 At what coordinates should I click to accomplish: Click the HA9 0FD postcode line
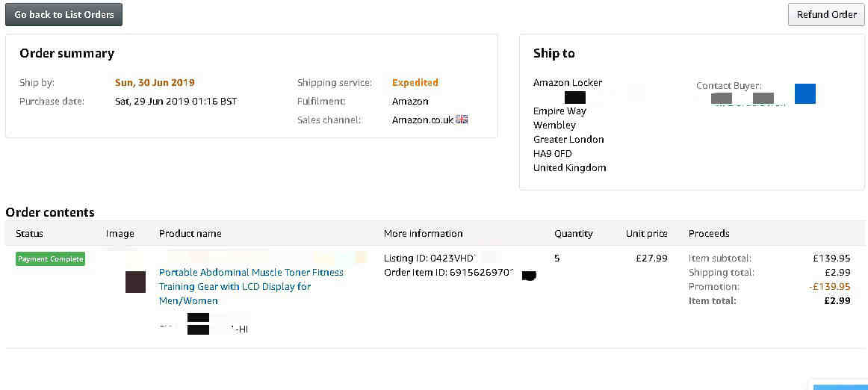553,153
